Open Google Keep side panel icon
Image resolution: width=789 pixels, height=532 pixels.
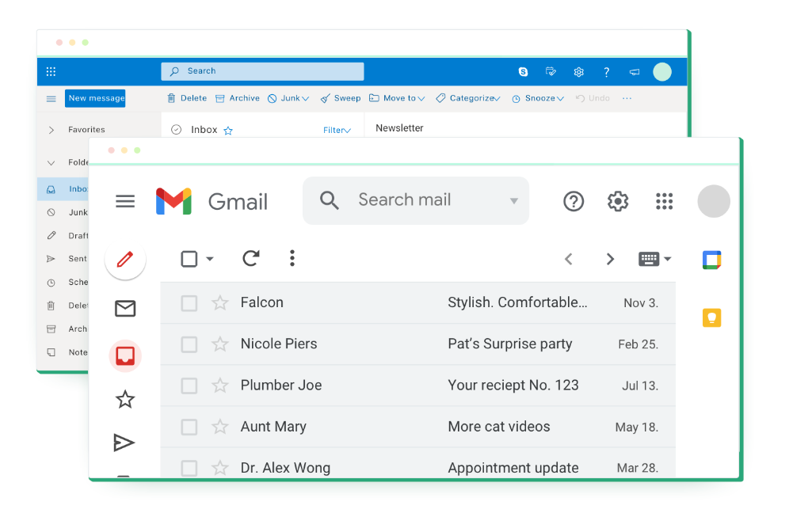click(x=711, y=317)
